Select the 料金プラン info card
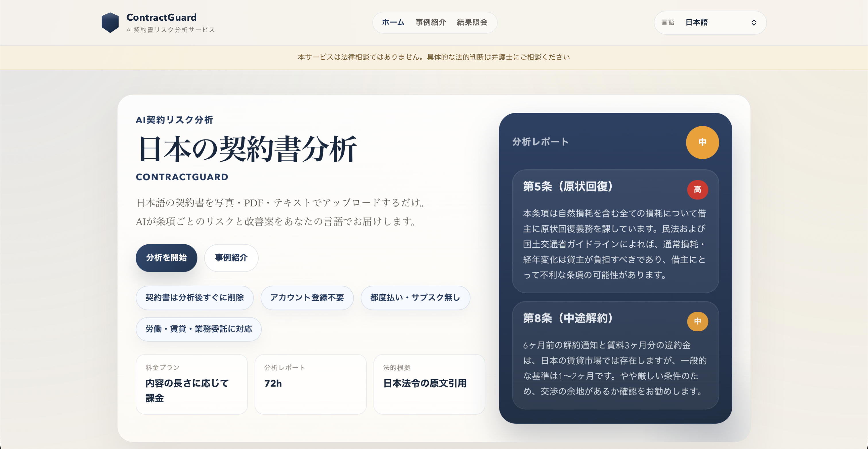This screenshot has width=868, height=449. point(191,384)
